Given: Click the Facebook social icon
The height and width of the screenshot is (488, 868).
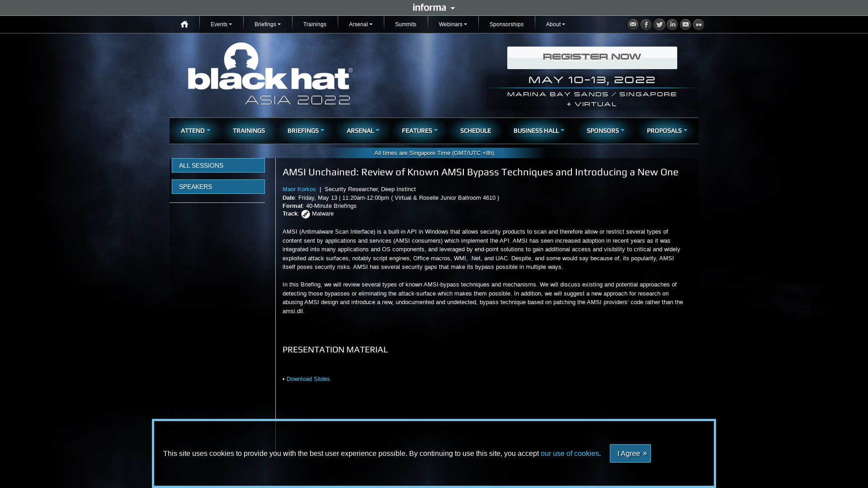Looking at the screenshot, I should pyautogui.click(x=646, y=24).
